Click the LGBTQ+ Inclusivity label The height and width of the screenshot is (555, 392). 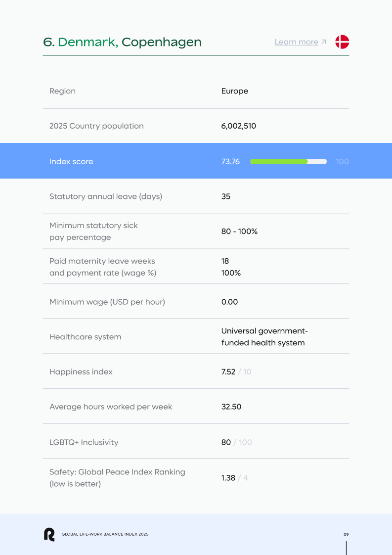point(84,442)
